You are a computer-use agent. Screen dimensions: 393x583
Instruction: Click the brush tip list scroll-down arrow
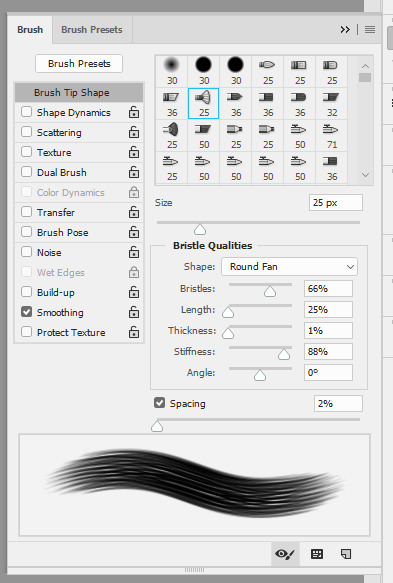365,175
